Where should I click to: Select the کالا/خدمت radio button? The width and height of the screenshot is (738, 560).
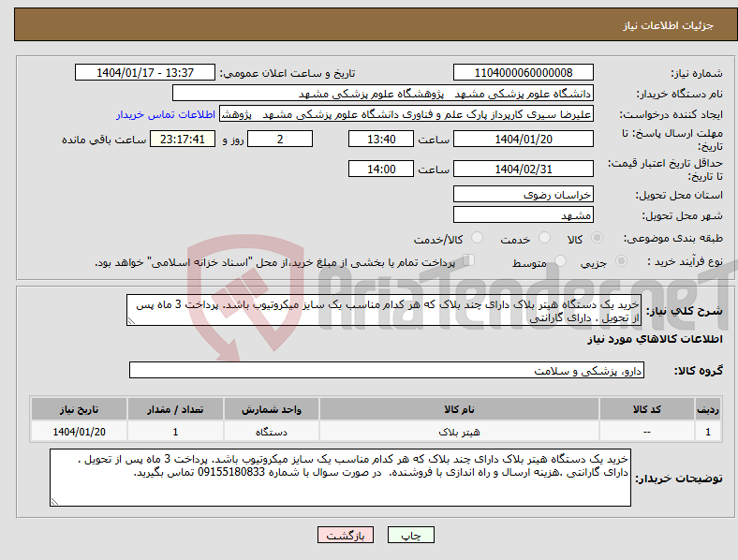pyautogui.click(x=477, y=238)
